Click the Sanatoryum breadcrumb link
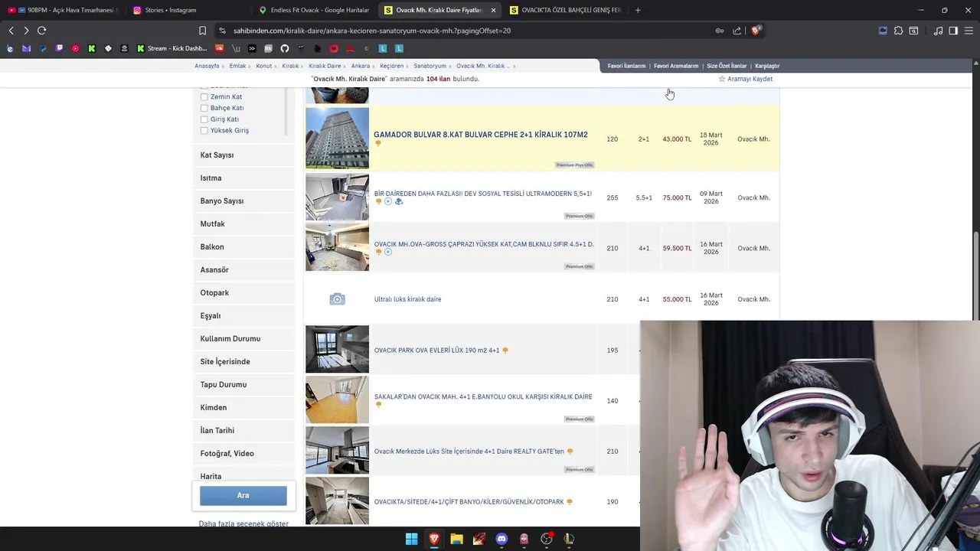This screenshot has width=980, height=551. (430, 66)
